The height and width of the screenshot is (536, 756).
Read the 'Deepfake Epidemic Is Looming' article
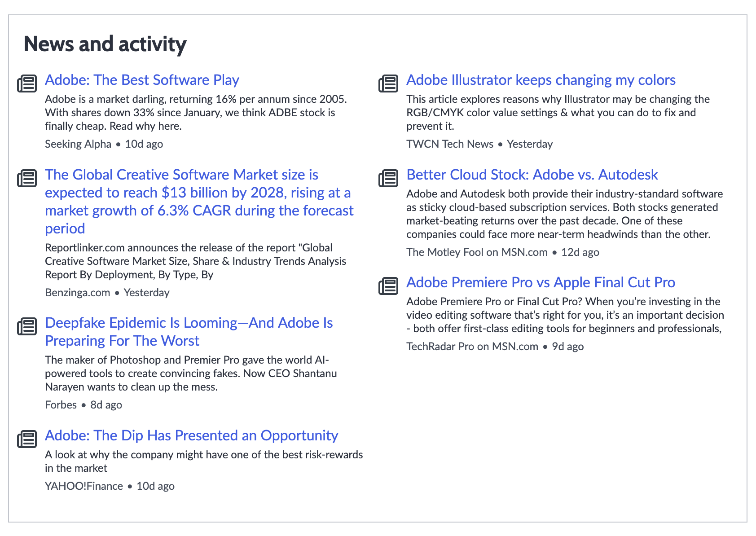coord(189,332)
